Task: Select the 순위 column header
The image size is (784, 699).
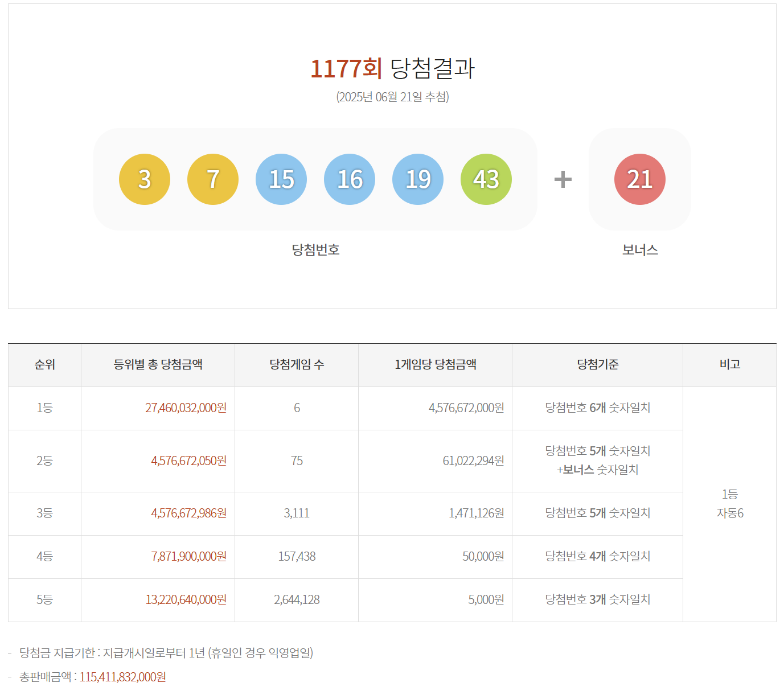Action: click(x=44, y=365)
